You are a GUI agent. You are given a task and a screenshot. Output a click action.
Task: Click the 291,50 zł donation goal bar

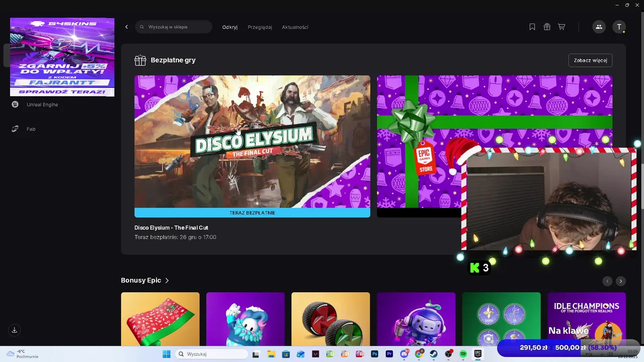click(x=568, y=347)
